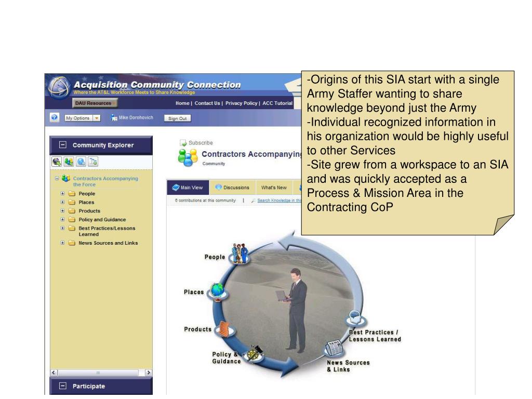The width and height of the screenshot is (532, 399).
Task: Select the people group icon in Explorer toolbar
Action: tap(69, 162)
